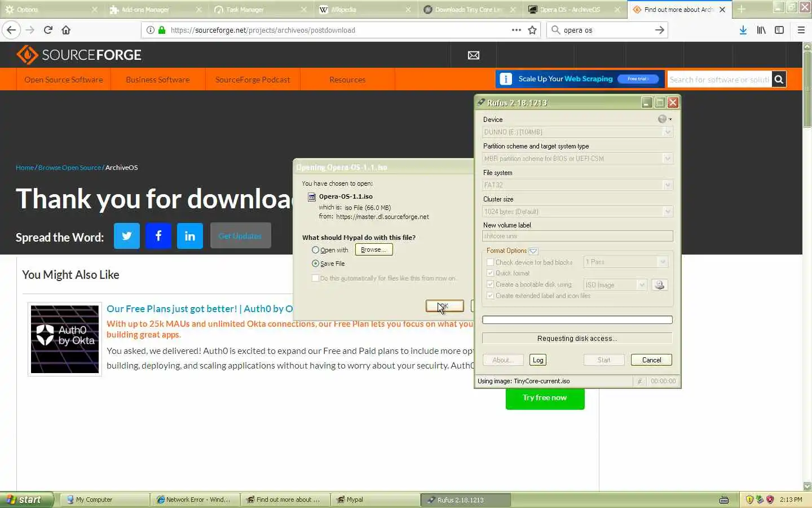Click the Get Updates button
This screenshot has width=812, height=508.
click(x=240, y=236)
